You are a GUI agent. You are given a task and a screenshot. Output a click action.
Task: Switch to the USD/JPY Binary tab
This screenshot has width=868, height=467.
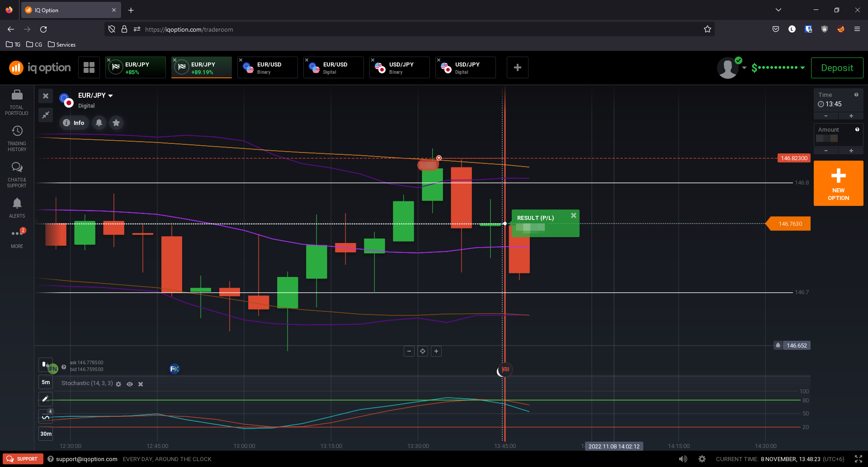tap(400, 67)
